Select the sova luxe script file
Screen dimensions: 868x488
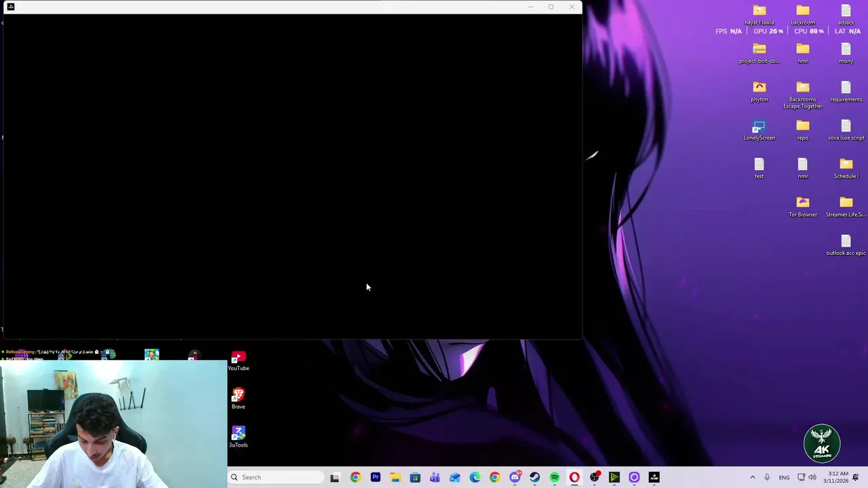846,131
